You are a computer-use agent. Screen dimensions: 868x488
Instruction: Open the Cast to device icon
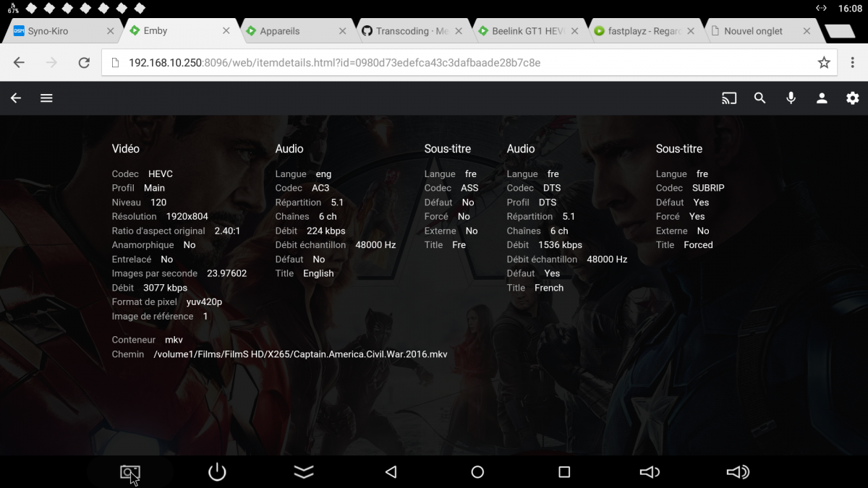(729, 98)
